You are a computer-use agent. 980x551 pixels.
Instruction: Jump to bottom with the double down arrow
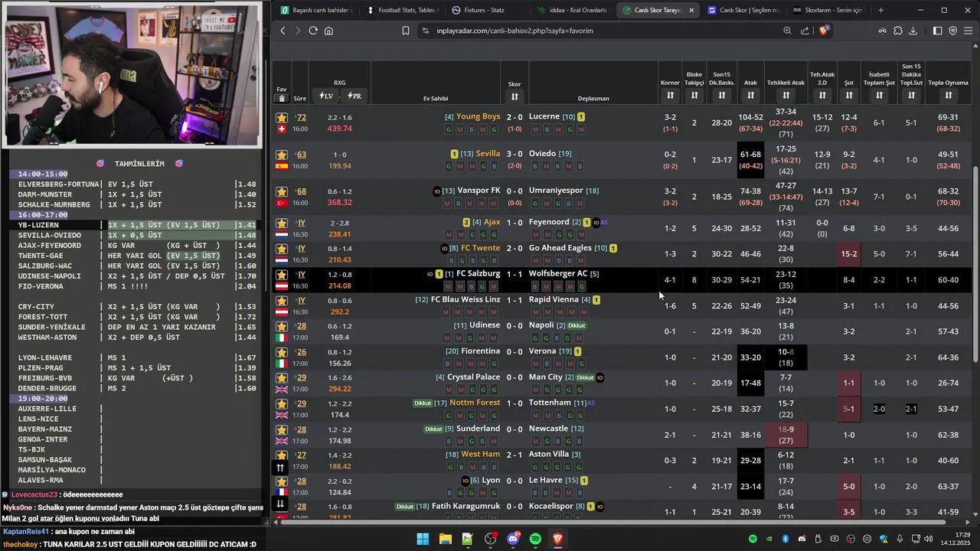(x=280, y=503)
